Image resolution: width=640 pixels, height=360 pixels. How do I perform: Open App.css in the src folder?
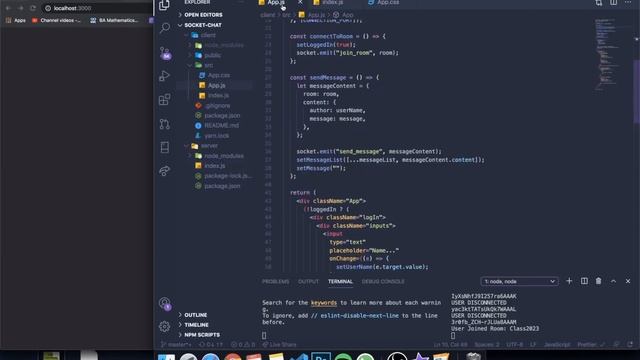[x=219, y=76]
